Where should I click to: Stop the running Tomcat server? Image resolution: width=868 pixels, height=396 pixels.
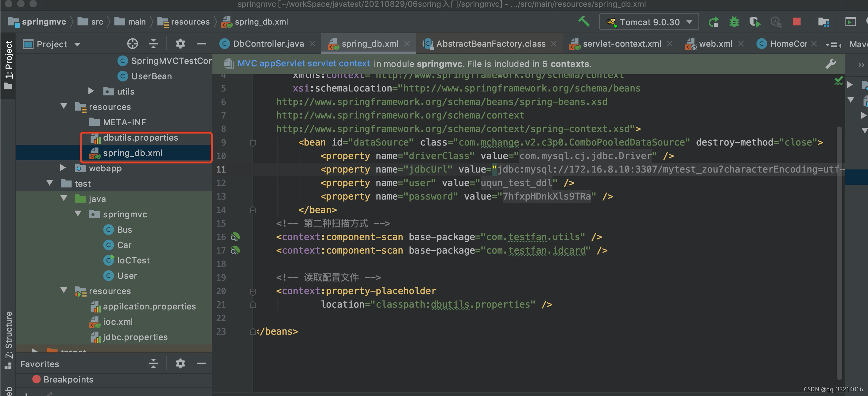(x=796, y=22)
